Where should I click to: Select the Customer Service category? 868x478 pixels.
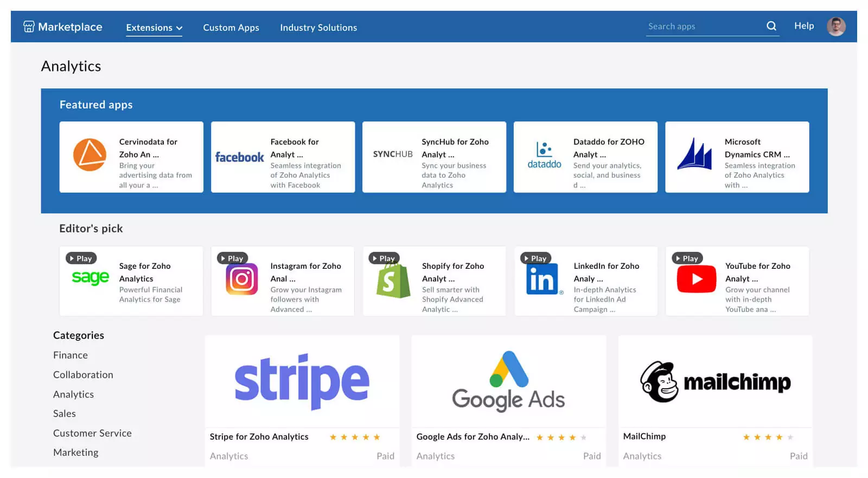pos(92,433)
